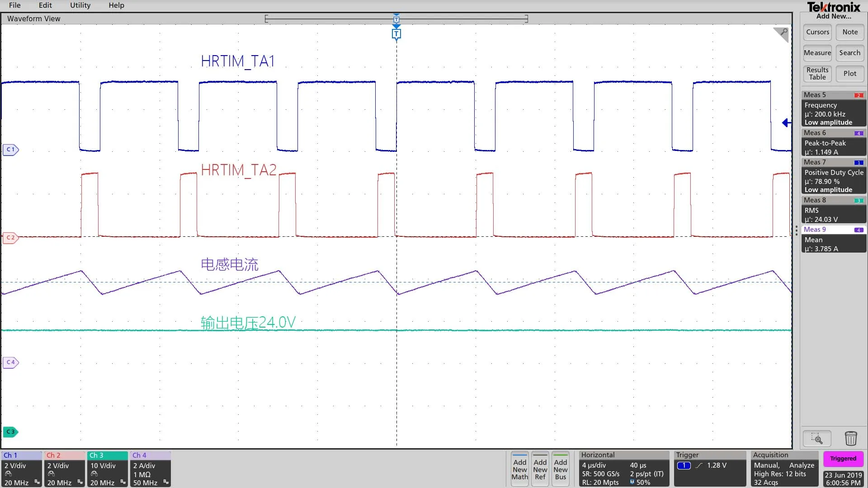Click the Ch 3 probe icon
Viewport: 868px width, 488px height.
(x=94, y=474)
